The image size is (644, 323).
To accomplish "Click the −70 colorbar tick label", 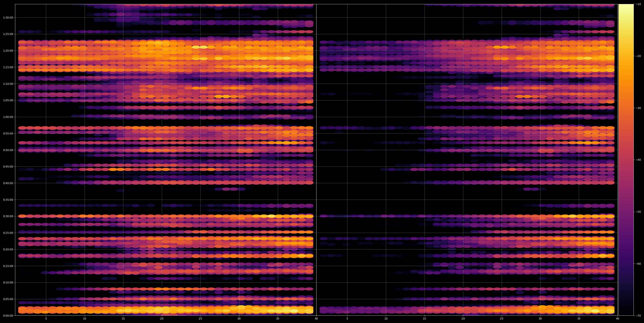I will pos(638,315).
